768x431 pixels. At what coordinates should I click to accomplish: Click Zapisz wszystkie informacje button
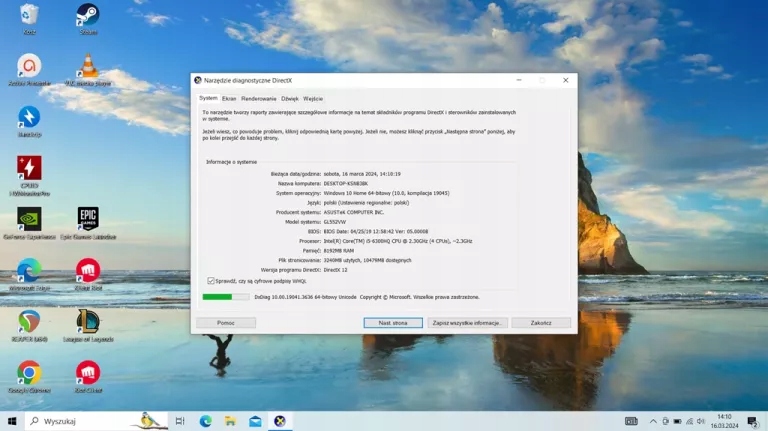click(467, 323)
